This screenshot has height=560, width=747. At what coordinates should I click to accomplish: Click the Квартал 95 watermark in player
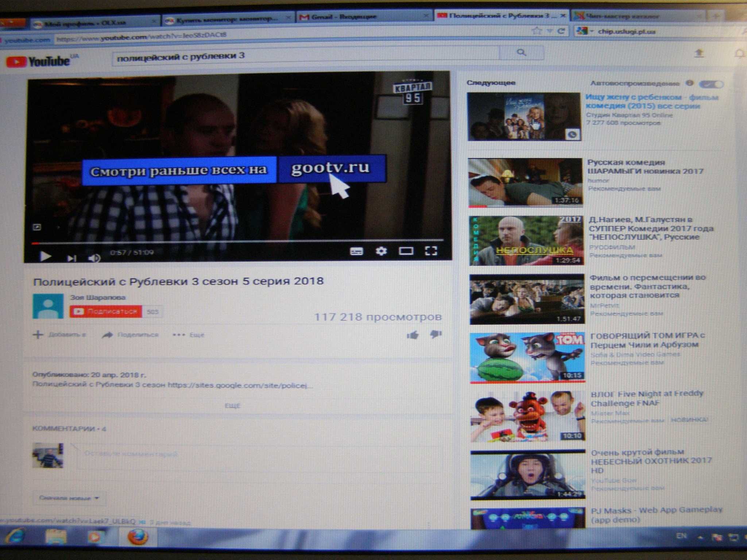coord(413,92)
